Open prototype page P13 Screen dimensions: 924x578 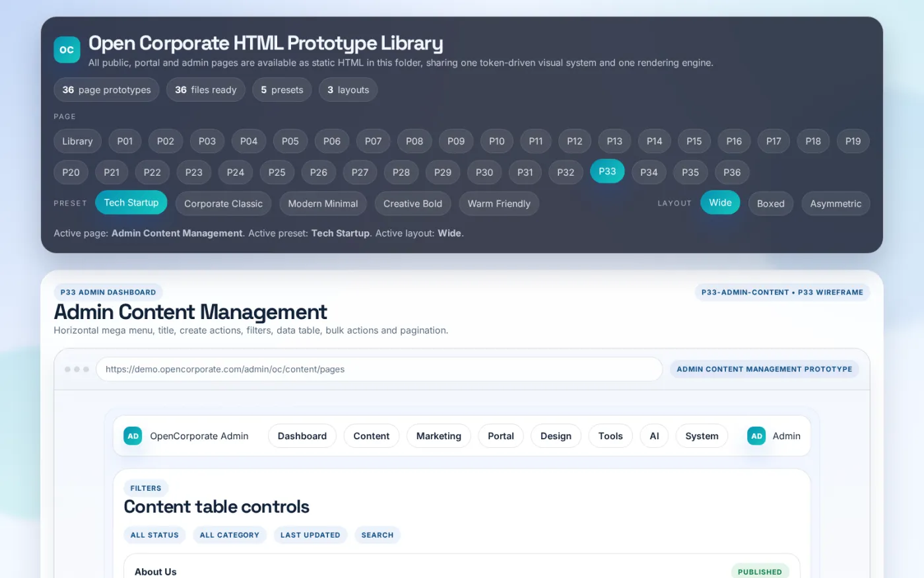click(614, 141)
